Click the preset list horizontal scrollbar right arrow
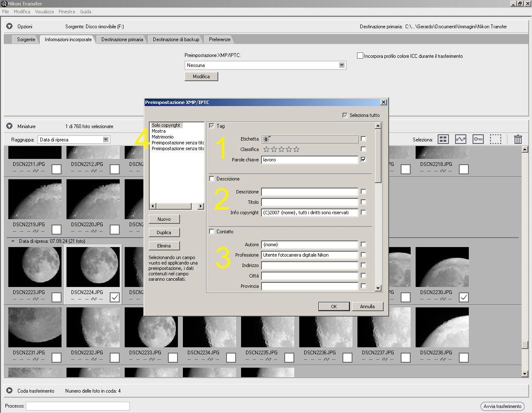Image resolution: width=532 pixels, height=413 pixels. 201,206
